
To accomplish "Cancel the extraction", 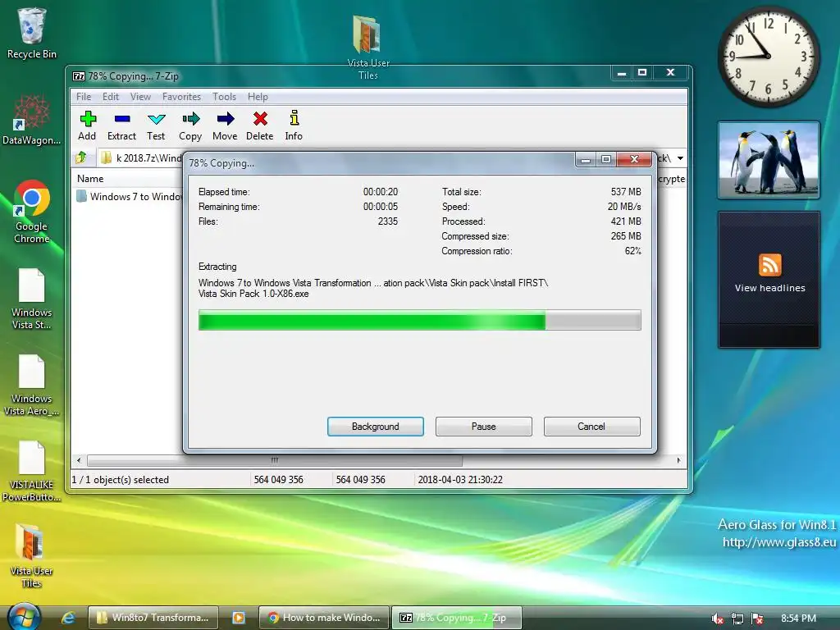I will pyautogui.click(x=592, y=427).
